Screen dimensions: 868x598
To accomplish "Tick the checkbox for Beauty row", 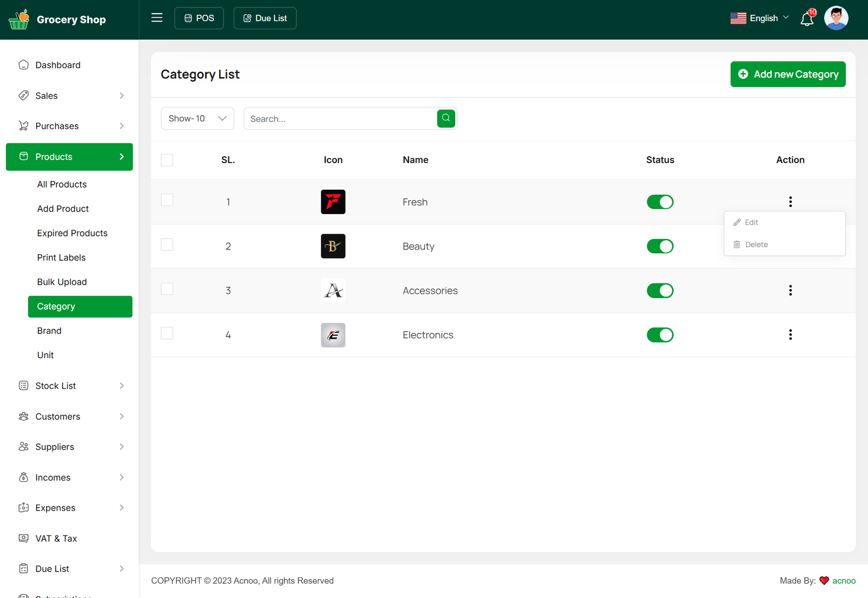I will click(167, 245).
